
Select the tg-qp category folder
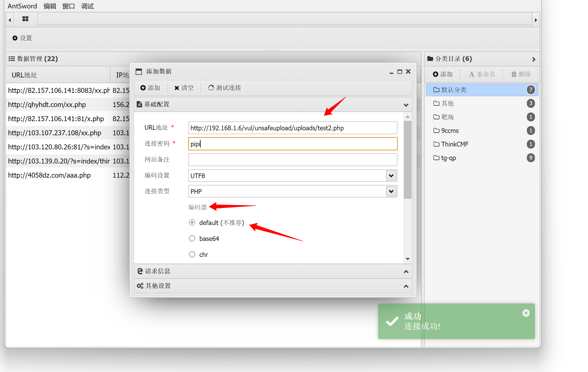[x=448, y=158]
